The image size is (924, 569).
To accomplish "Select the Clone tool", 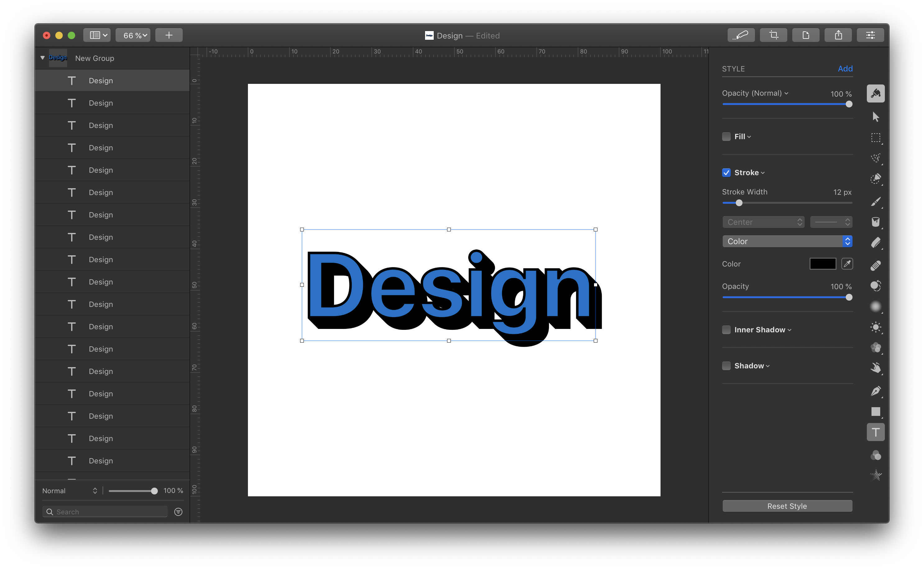I will [876, 286].
